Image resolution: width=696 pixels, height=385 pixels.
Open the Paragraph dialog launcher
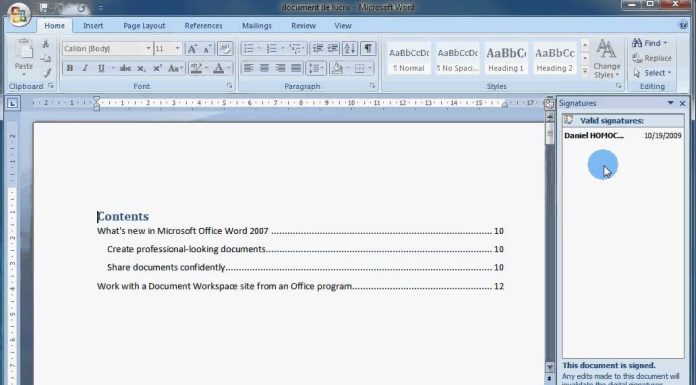pyautogui.click(x=372, y=86)
